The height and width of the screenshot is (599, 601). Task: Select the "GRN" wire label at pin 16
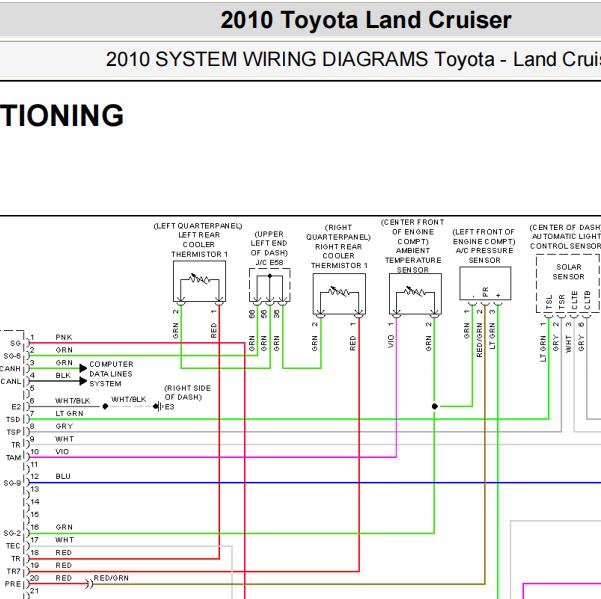coord(64,527)
